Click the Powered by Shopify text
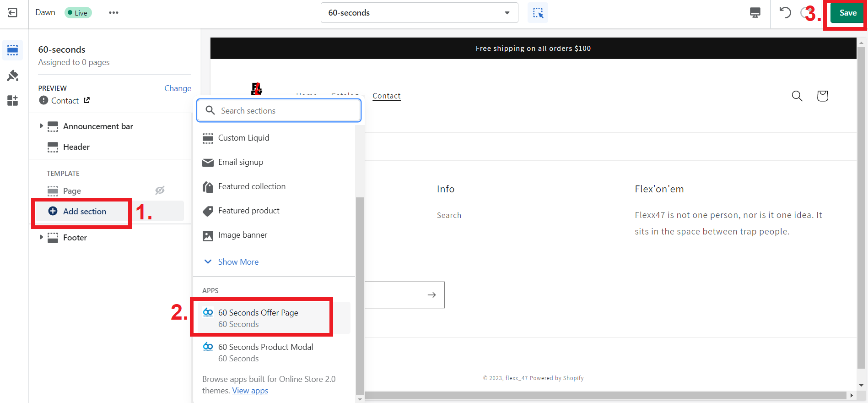 click(x=556, y=378)
